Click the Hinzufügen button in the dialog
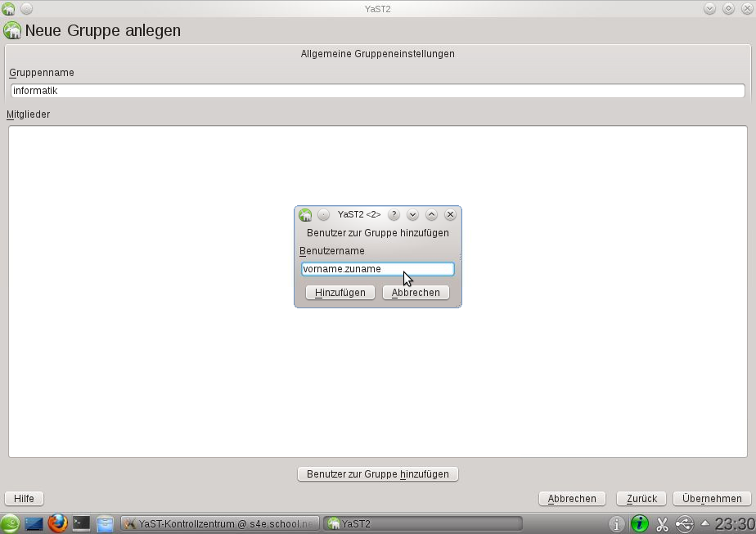Image resolution: width=756 pixels, height=534 pixels. pyautogui.click(x=340, y=293)
